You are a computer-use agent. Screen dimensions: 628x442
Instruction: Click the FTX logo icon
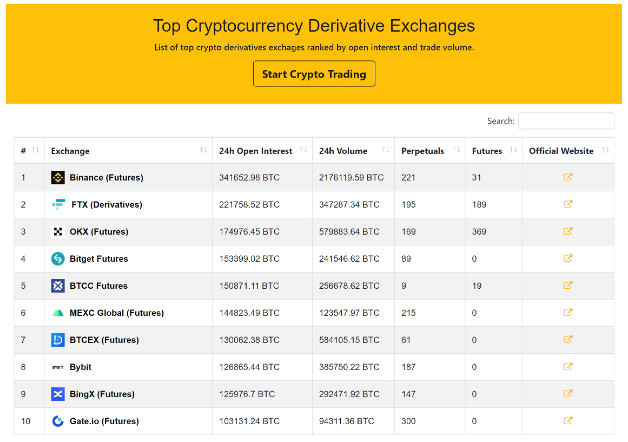pos(58,204)
